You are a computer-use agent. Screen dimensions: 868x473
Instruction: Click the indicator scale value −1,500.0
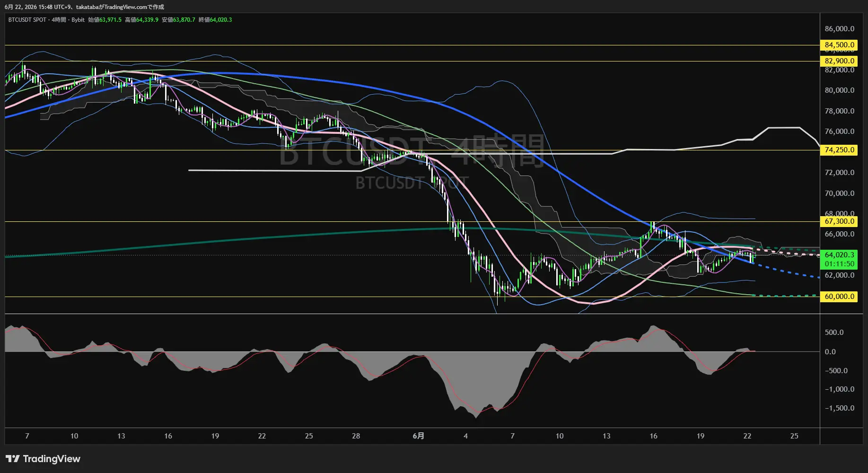coord(839,408)
